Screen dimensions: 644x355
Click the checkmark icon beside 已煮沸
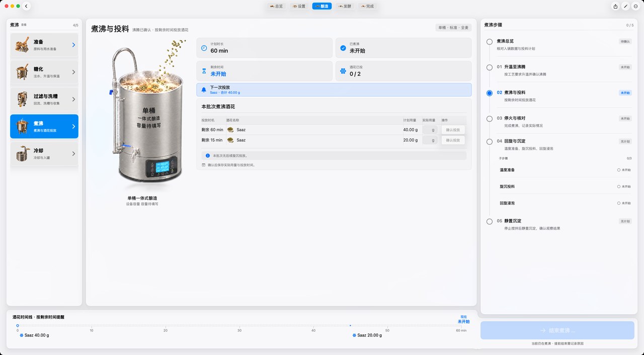tap(343, 48)
